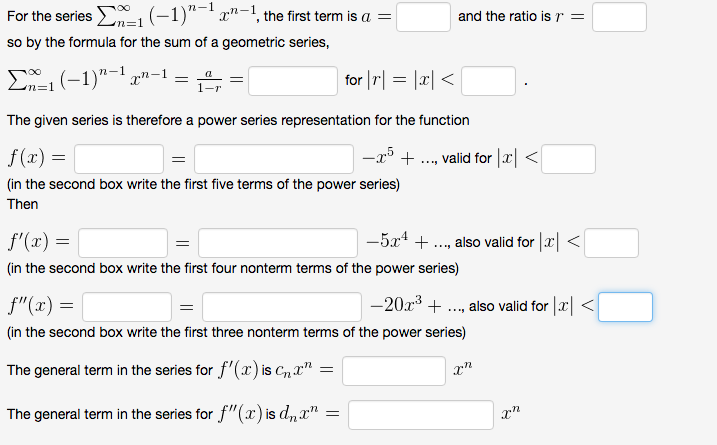The width and height of the screenshot is (717, 445).
Task: Click the highlighted f″(x) |x| < box
Action: pos(625,307)
